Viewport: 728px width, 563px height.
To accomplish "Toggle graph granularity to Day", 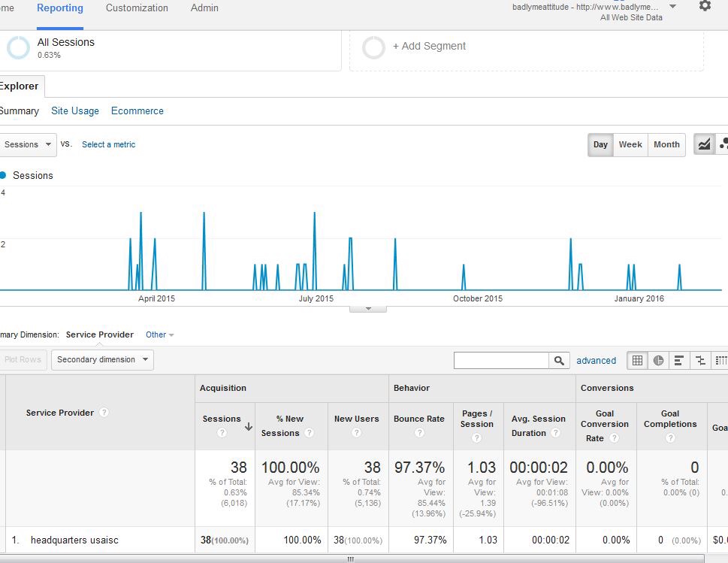I will coord(600,144).
